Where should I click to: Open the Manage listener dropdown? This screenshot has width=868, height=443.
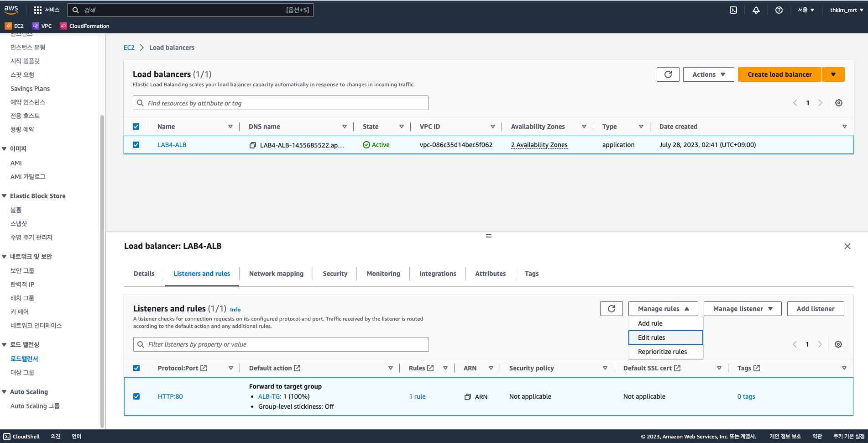pos(743,309)
